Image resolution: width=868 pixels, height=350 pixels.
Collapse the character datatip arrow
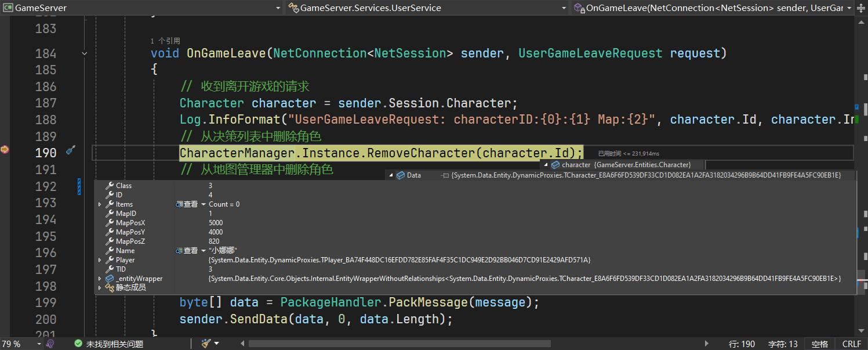tap(546, 165)
